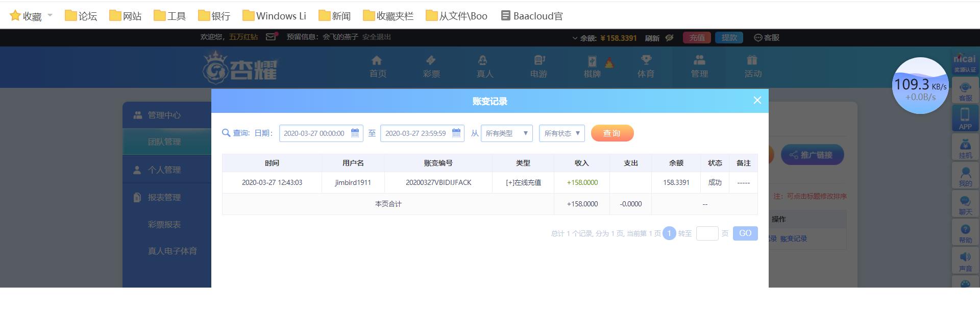The width and height of the screenshot is (980, 331).
Task: Click the [+]在线充值 type cell
Action: (x=523, y=182)
